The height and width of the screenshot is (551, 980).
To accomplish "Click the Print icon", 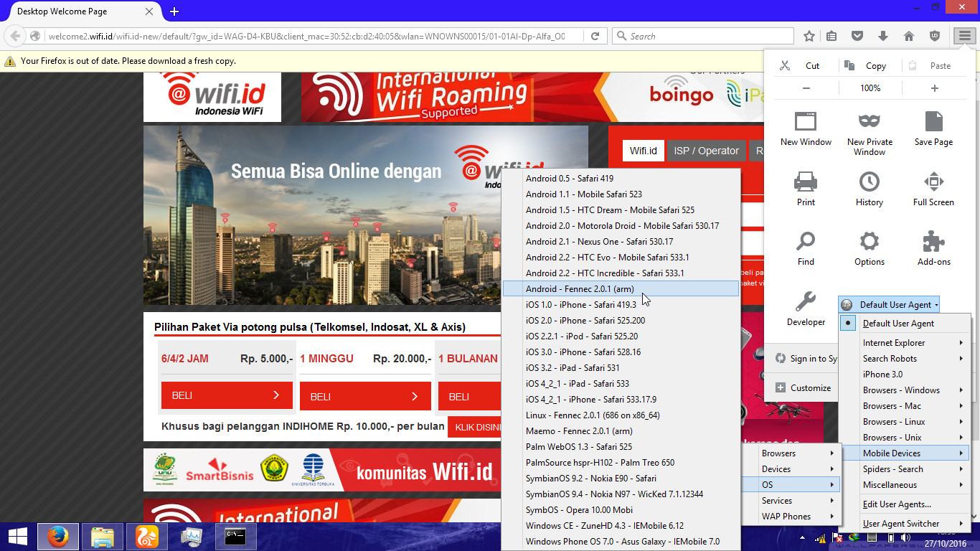I will click(x=806, y=189).
